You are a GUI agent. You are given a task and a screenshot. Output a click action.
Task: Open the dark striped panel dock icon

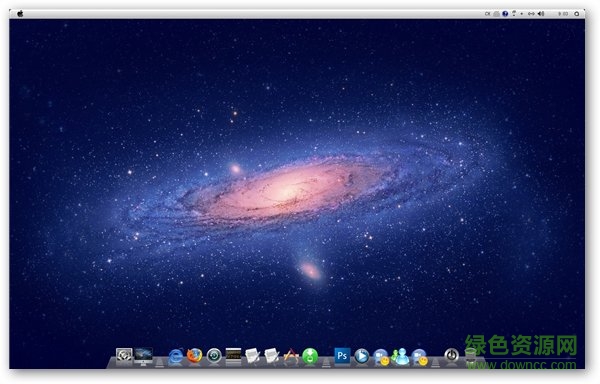(x=233, y=356)
